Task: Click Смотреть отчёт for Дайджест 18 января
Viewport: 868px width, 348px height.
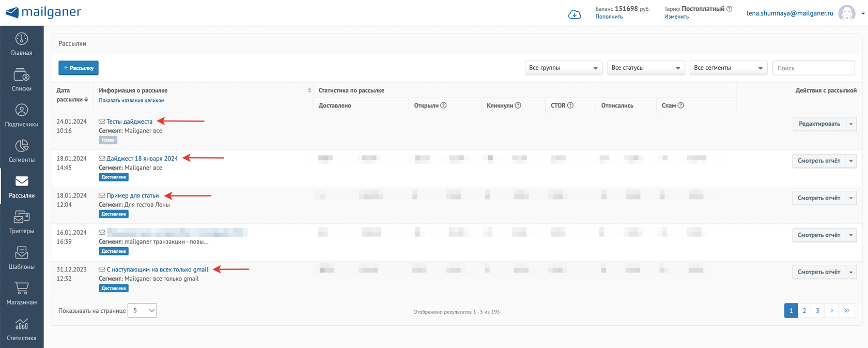Action: click(819, 161)
